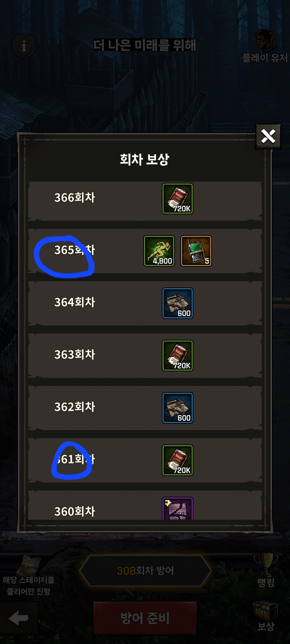Image resolution: width=290 pixels, height=644 pixels.
Task: Start the 방어 준비 button
Action: [145, 618]
